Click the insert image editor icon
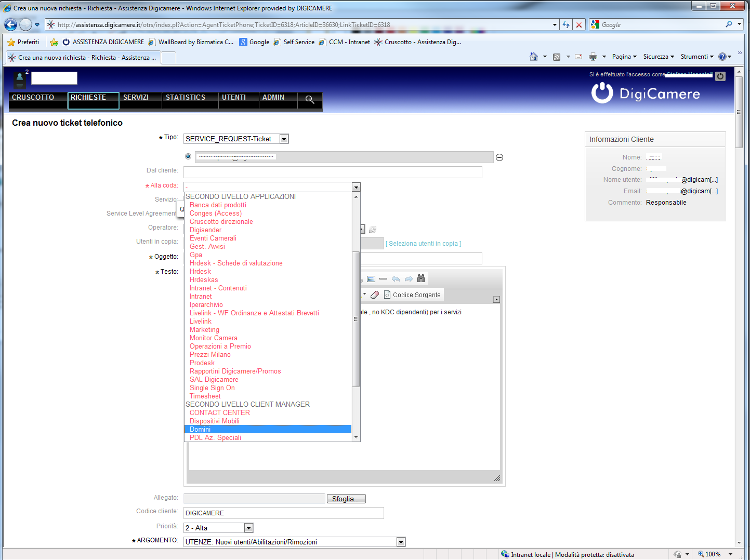 pos(371,279)
